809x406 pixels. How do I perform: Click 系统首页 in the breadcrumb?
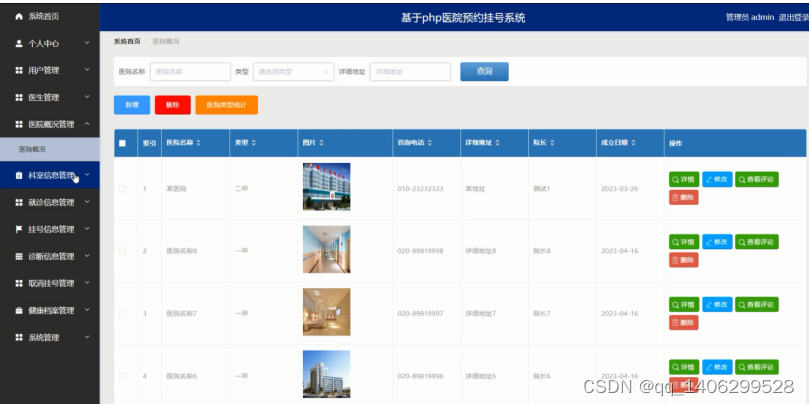[127, 41]
